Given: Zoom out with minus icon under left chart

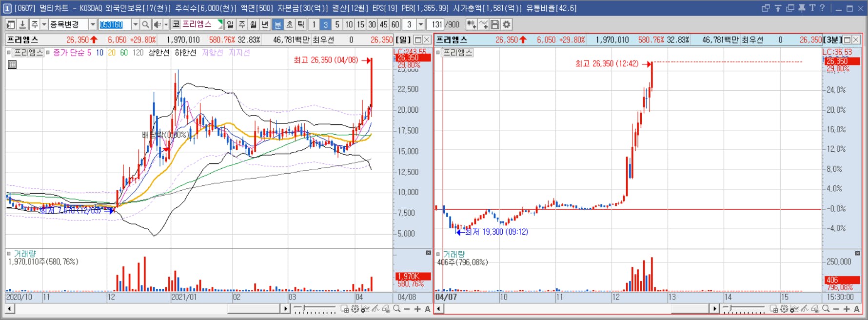Looking at the screenshot, I should [x=407, y=309].
